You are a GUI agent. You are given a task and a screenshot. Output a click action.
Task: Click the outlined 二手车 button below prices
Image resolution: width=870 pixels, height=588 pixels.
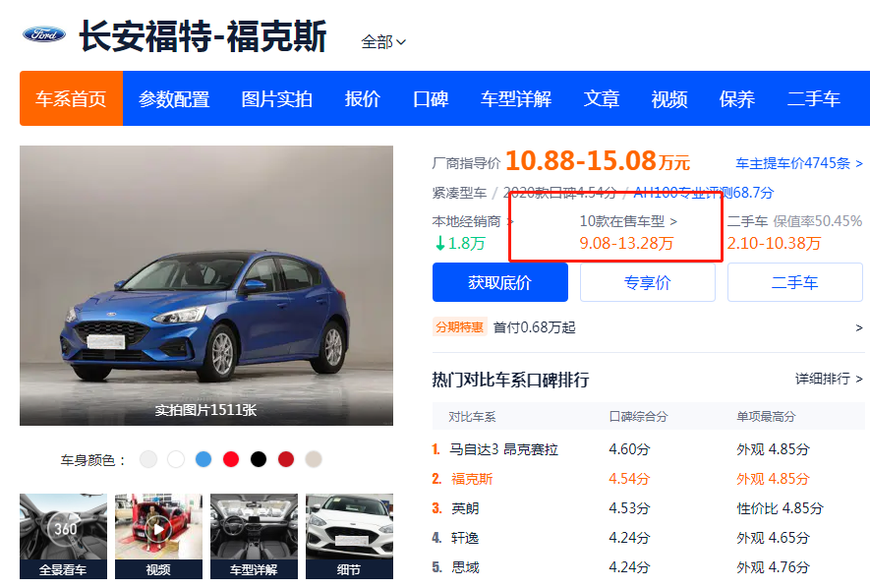pos(795,282)
